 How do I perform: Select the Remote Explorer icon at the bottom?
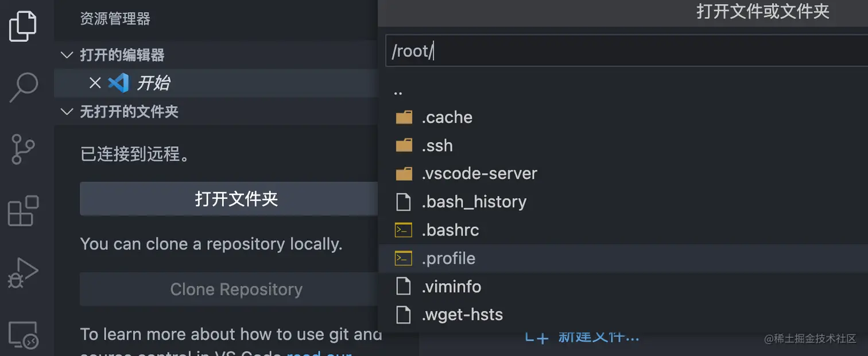coord(22,334)
